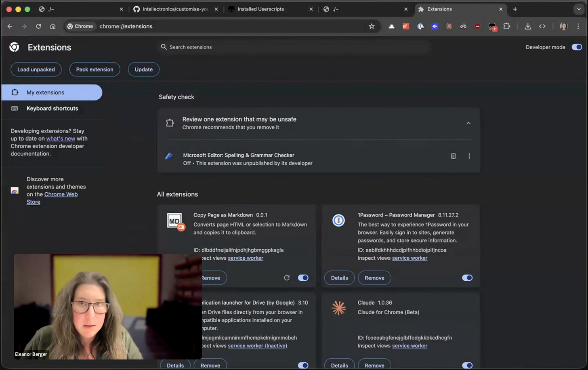The height and width of the screenshot is (370, 588).
Task: Open the Todoist extension icon
Action: click(x=406, y=26)
